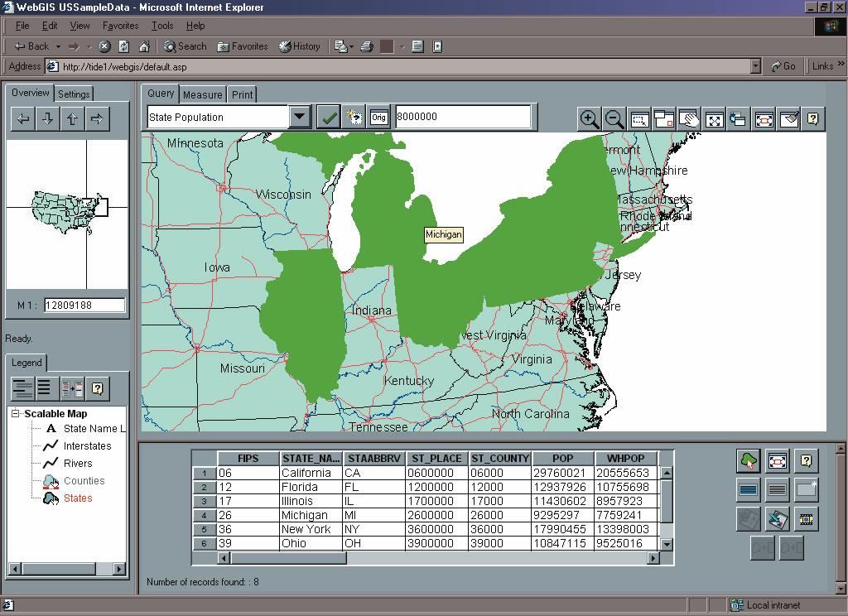
Task: Open the State Population dropdown
Action: 300,118
